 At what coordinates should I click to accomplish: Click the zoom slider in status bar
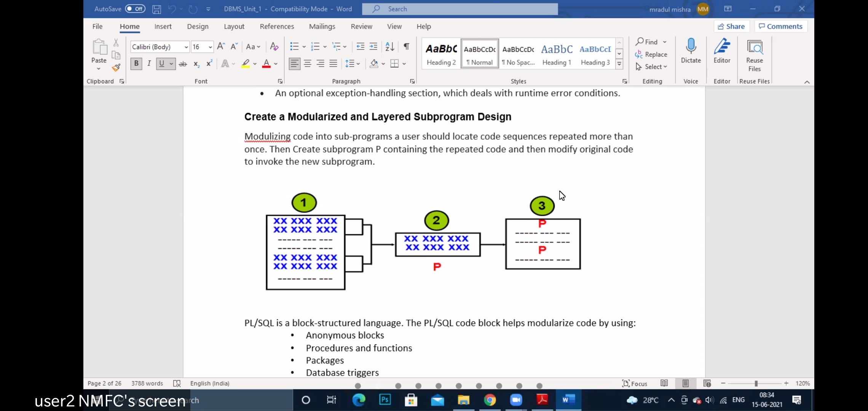(756, 384)
